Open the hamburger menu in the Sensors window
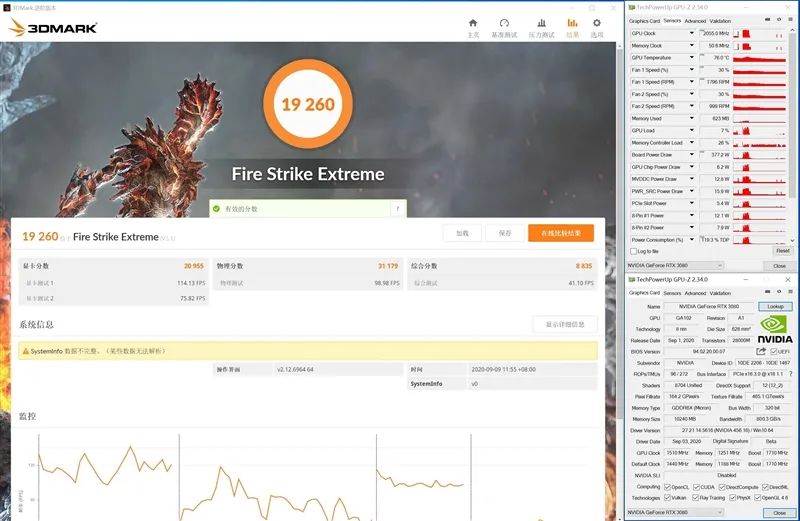Viewport: 800px width, 521px height. 789,20
